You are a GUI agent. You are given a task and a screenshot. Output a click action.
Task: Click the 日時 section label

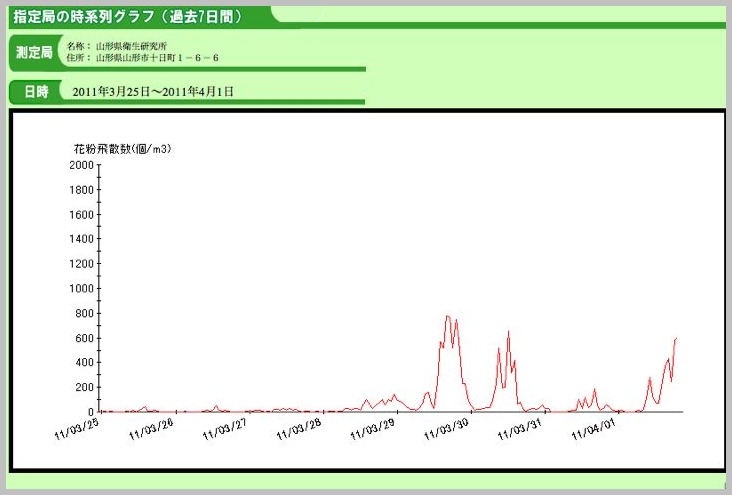click(36, 92)
